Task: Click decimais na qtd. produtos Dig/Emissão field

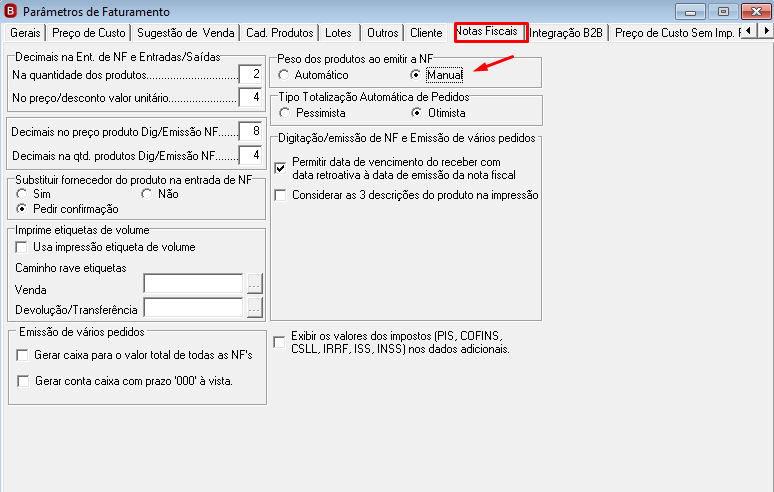Action: point(250,155)
